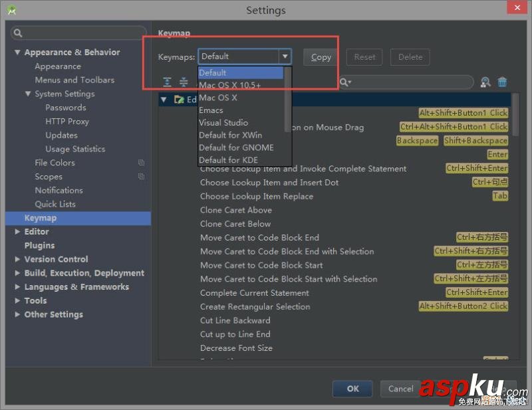The width and height of the screenshot is (532, 410).
Task: Click the Delete button
Action: [410, 56]
